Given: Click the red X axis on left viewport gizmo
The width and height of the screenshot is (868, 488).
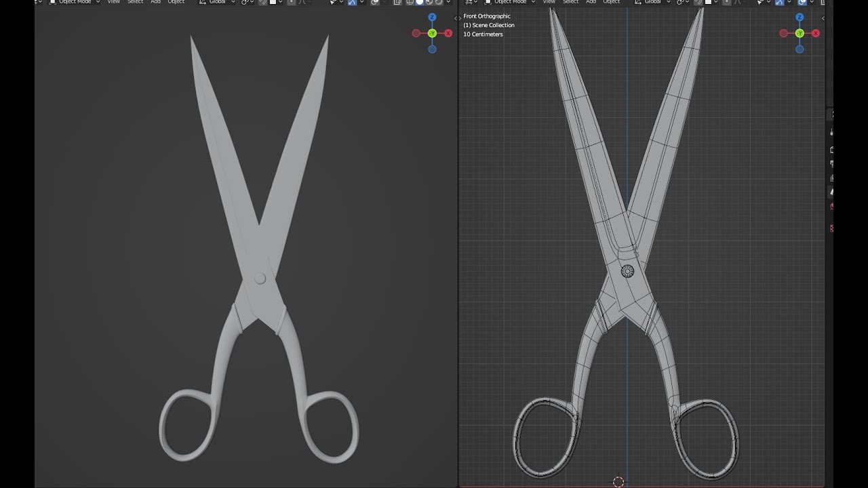Looking at the screenshot, I should 448,33.
